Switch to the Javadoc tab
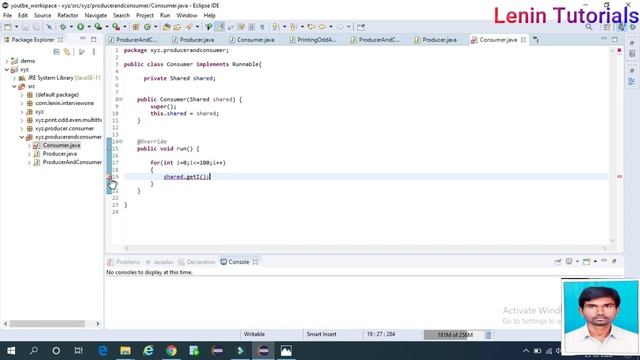The height and width of the screenshot is (360, 640). pos(160,262)
